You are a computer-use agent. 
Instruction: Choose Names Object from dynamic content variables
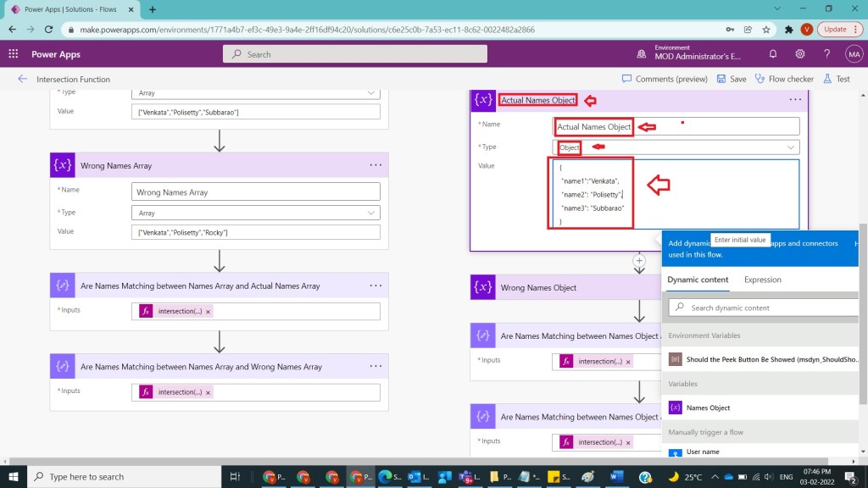(708, 408)
